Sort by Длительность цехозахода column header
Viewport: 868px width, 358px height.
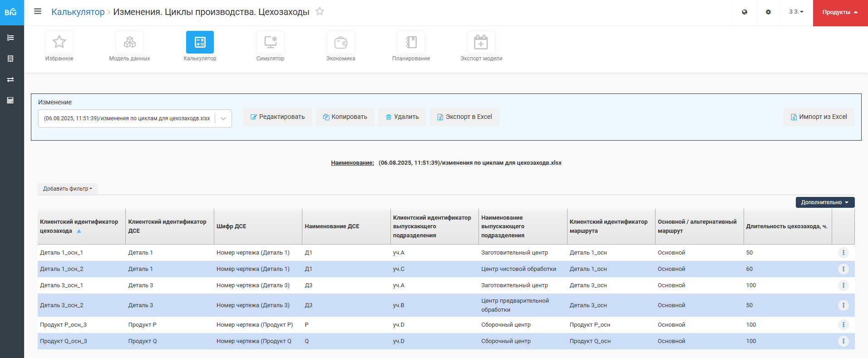point(787,226)
